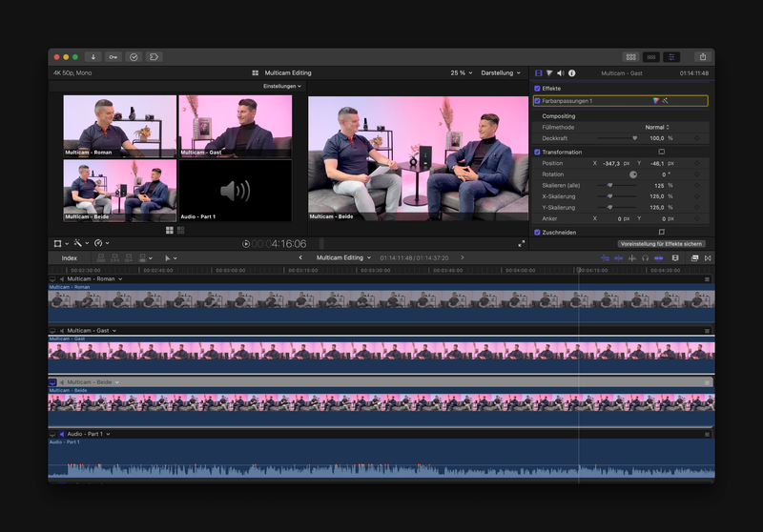Open the 25 % zoom dropdown
This screenshot has height=532, width=763.
click(461, 72)
